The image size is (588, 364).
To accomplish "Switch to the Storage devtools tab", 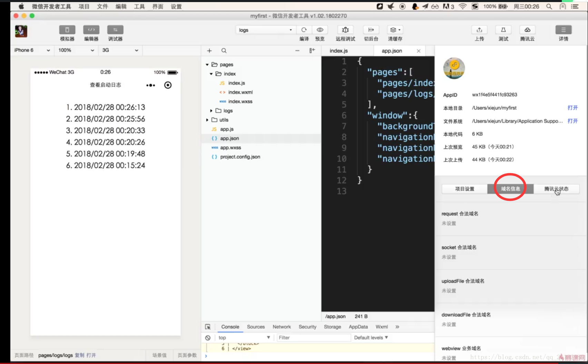I will [x=332, y=327].
